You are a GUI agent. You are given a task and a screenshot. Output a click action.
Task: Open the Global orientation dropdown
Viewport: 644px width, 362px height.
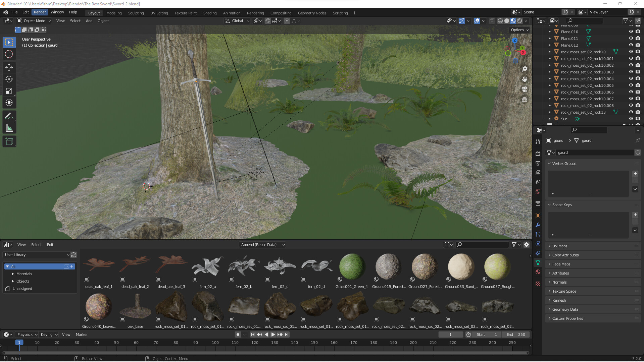237,21
